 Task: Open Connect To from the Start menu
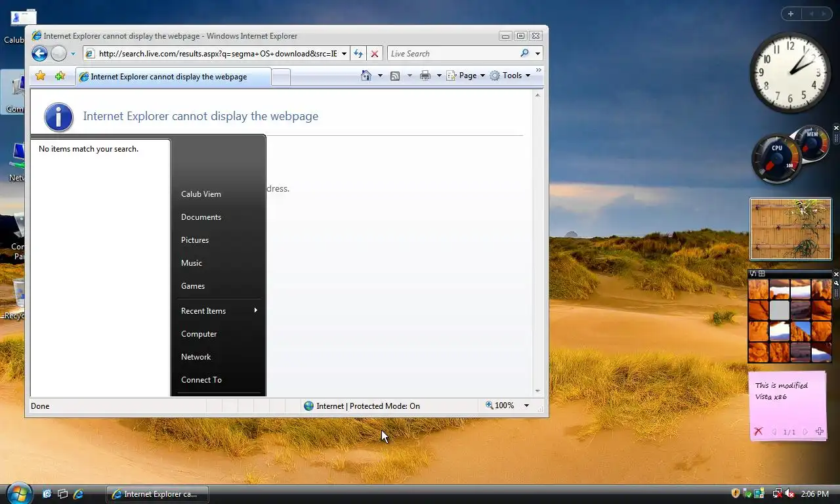pos(201,380)
